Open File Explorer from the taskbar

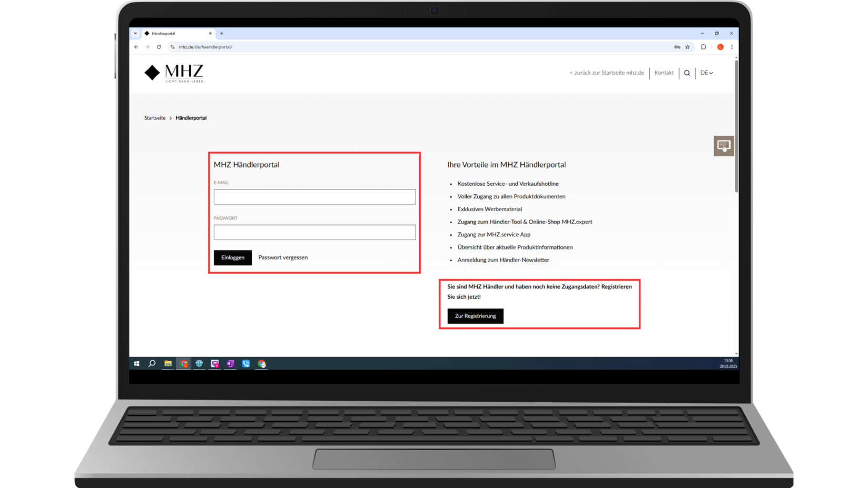(168, 364)
